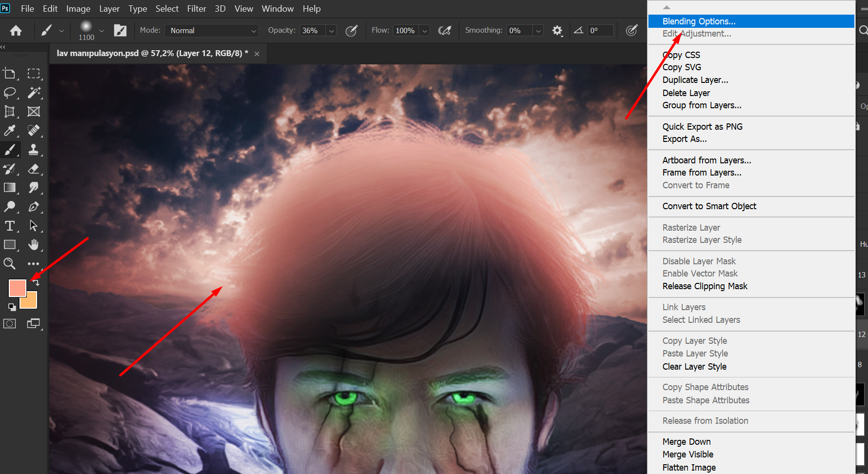
Task: Select the History Brush tool
Action: pos(9,169)
